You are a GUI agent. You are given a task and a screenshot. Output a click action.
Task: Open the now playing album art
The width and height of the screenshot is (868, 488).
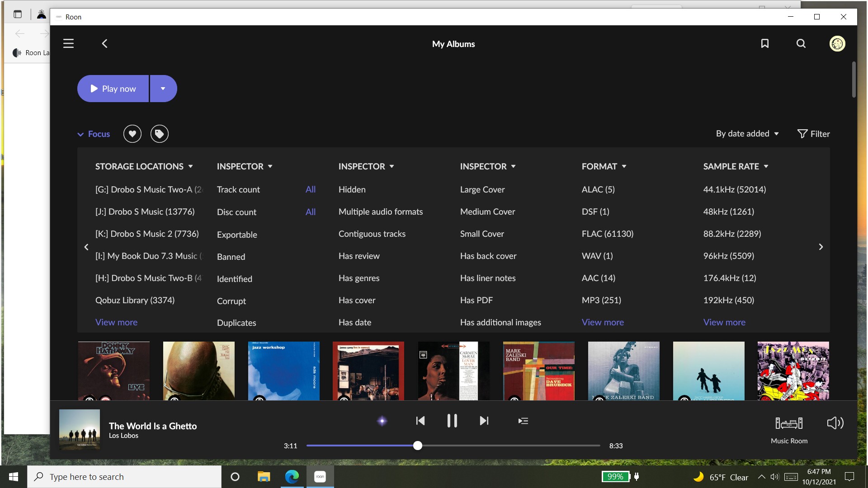(80, 430)
